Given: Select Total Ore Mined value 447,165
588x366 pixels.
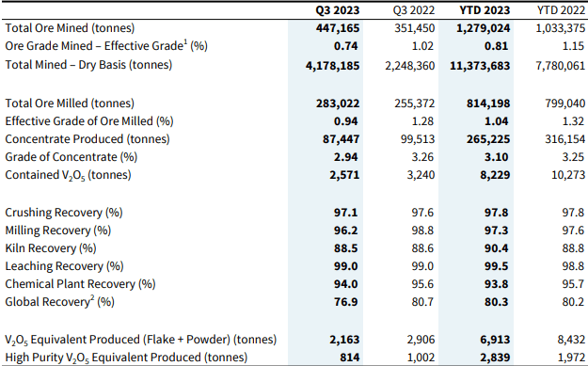Looking at the screenshot, I should [338, 28].
